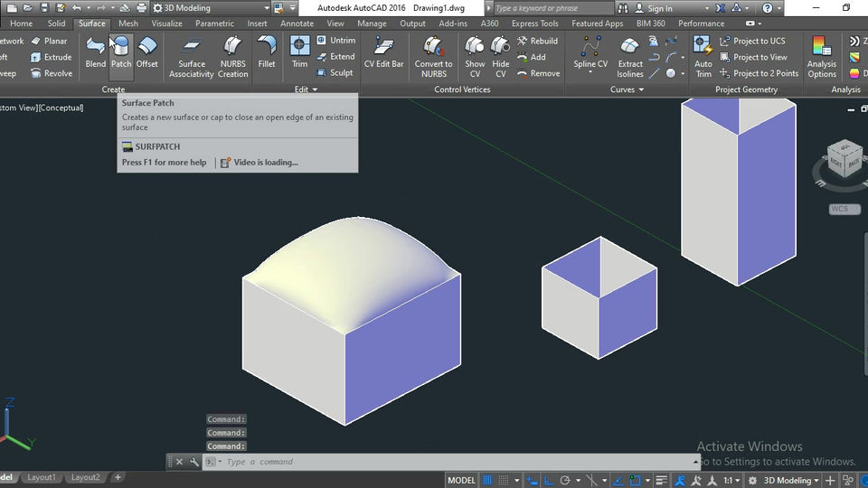Add a new layout with plus button
This screenshot has height=488, width=868.
tap(118, 477)
